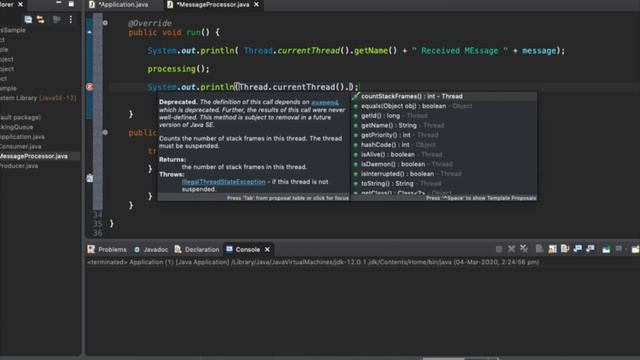Open Producer.java in Package Explorer
Screen dimensions: 640x360
(x=19, y=166)
